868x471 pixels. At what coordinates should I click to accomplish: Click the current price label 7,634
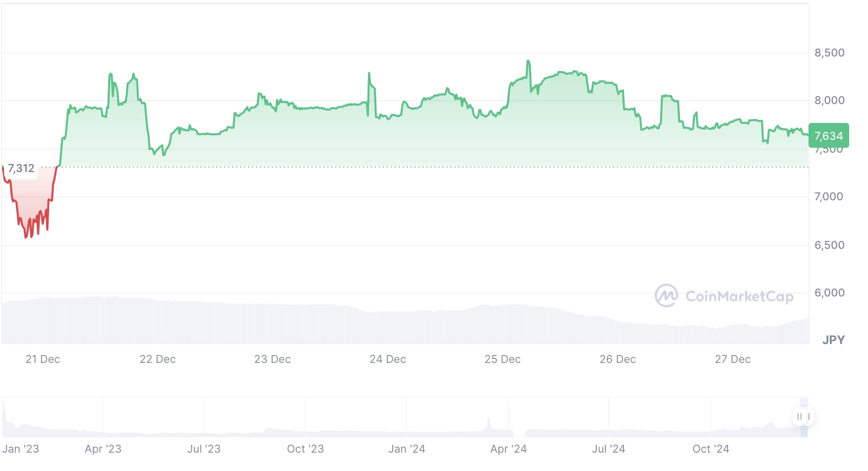(828, 136)
